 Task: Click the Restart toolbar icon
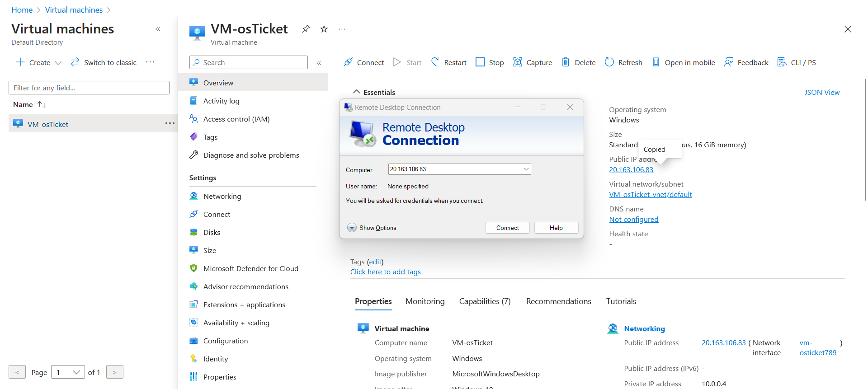coord(435,62)
